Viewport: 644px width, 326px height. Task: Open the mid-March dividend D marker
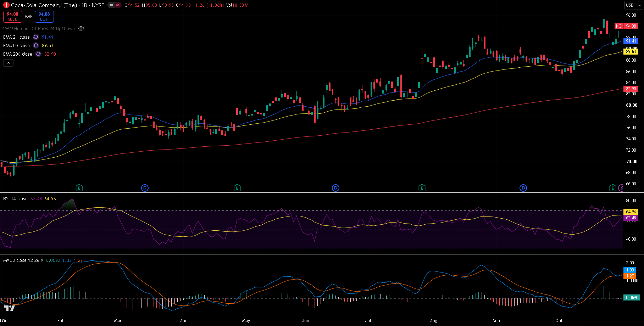coord(145,188)
